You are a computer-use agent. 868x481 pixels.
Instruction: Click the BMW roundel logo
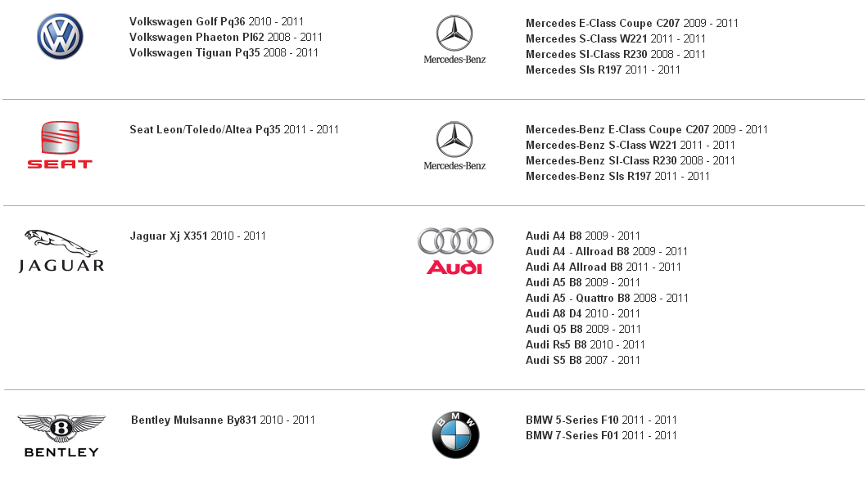click(455, 434)
